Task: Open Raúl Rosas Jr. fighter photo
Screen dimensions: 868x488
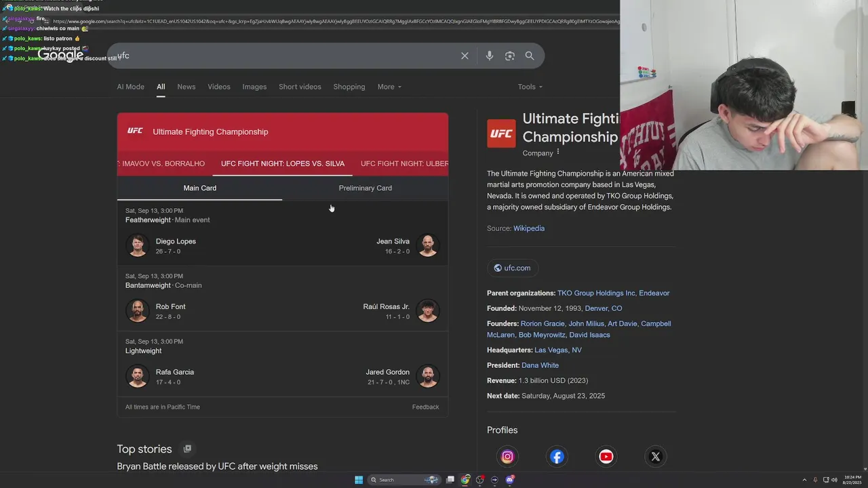Action: point(428,311)
